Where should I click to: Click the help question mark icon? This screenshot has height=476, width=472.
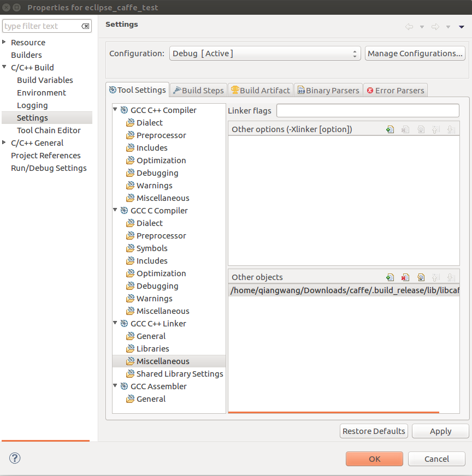[x=15, y=458]
